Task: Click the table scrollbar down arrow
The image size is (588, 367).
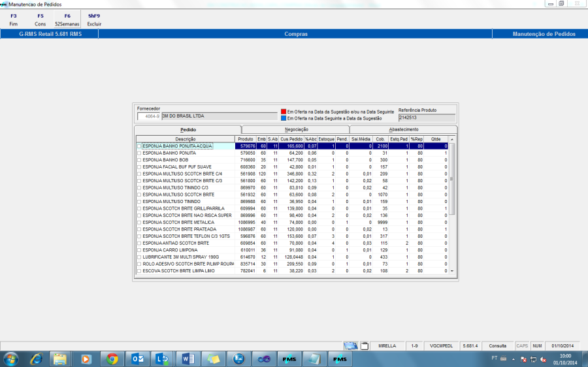Action: pos(452,270)
